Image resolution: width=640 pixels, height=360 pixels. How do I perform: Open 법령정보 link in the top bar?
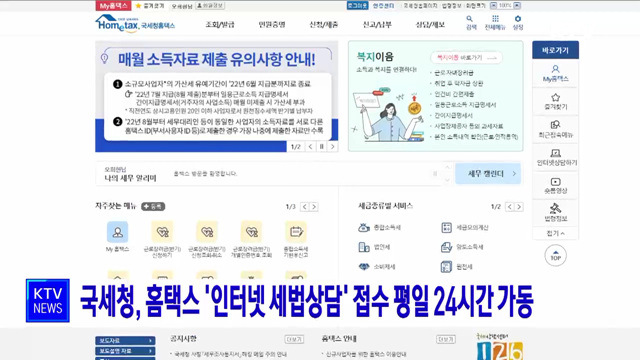tap(452, 6)
